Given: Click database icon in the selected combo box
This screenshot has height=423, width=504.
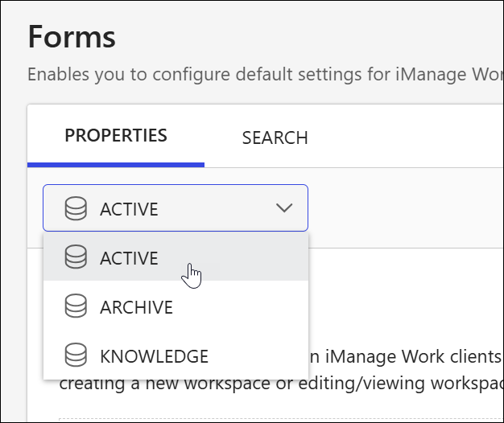Looking at the screenshot, I should (x=76, y=208).
